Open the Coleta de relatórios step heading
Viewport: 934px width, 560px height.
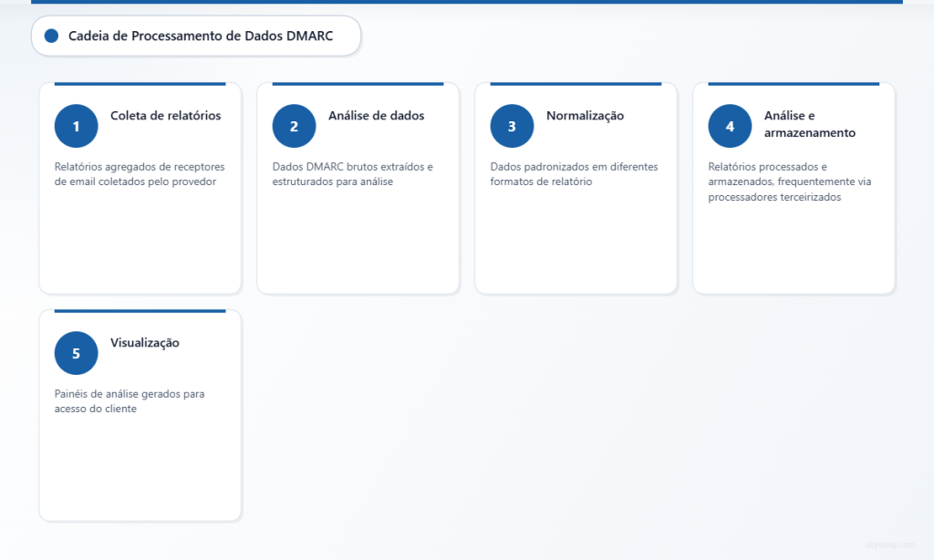point(164,116)
